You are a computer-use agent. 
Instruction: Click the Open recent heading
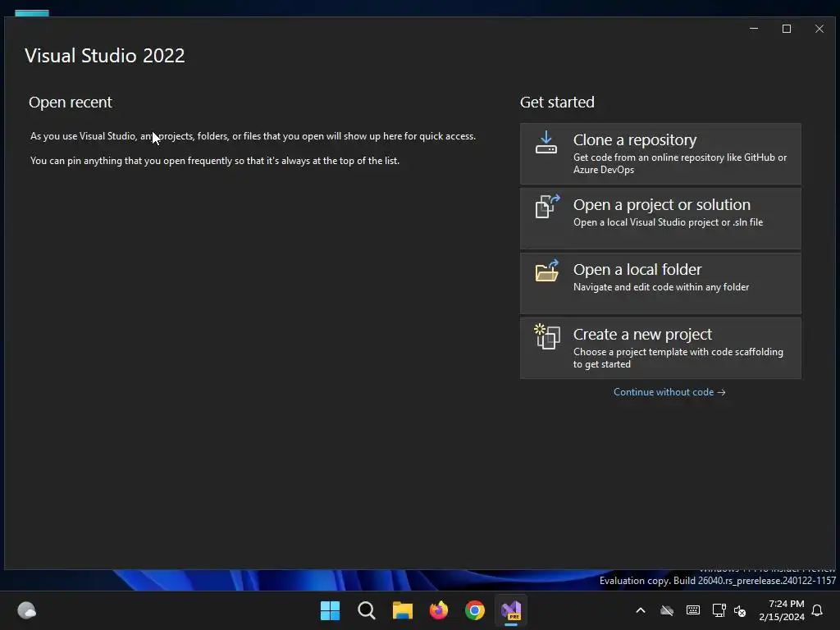[x=71, y=103]
